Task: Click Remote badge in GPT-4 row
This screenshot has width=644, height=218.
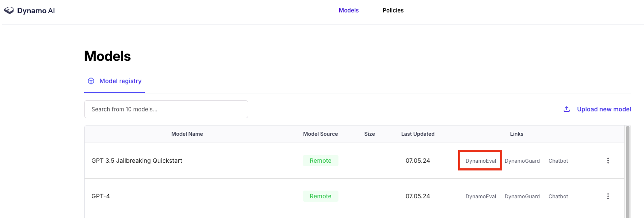Action: pyautogui.click(x=321, y=196)
